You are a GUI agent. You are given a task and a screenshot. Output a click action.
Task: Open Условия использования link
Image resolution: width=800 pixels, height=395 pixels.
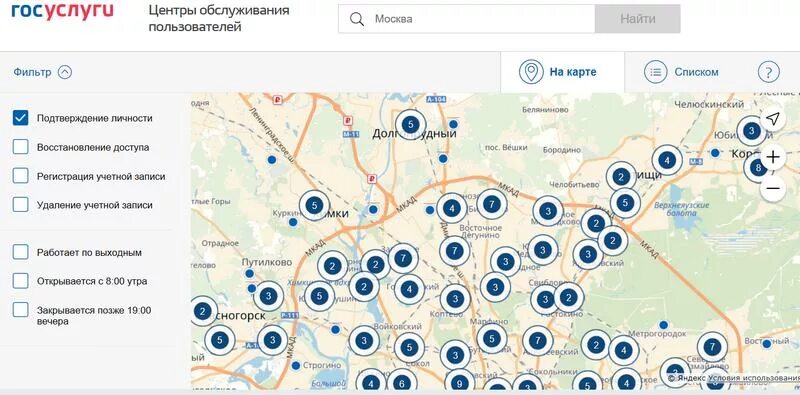(x=754, y=378)
